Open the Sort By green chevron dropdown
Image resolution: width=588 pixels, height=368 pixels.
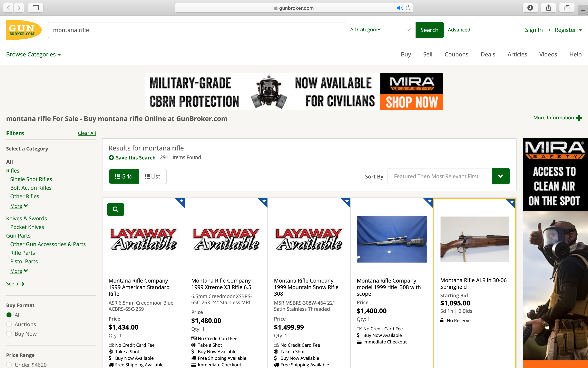tap(501, 176)
